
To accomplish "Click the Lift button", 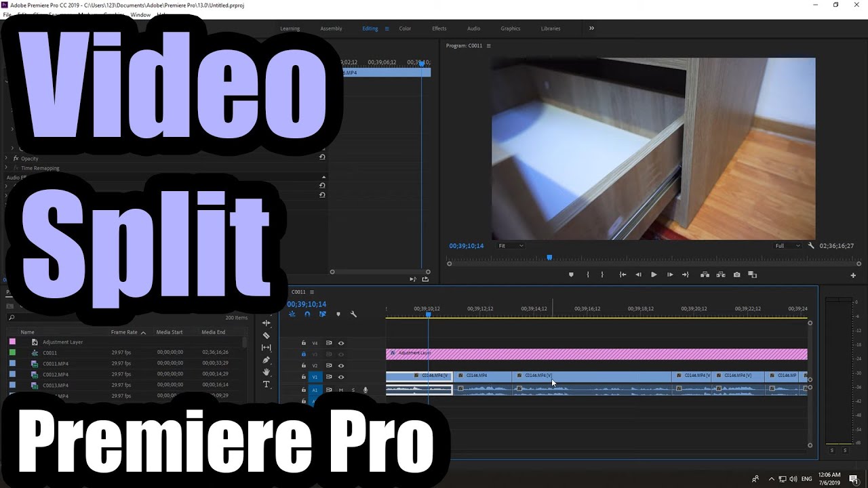I will tap(705, 274).
